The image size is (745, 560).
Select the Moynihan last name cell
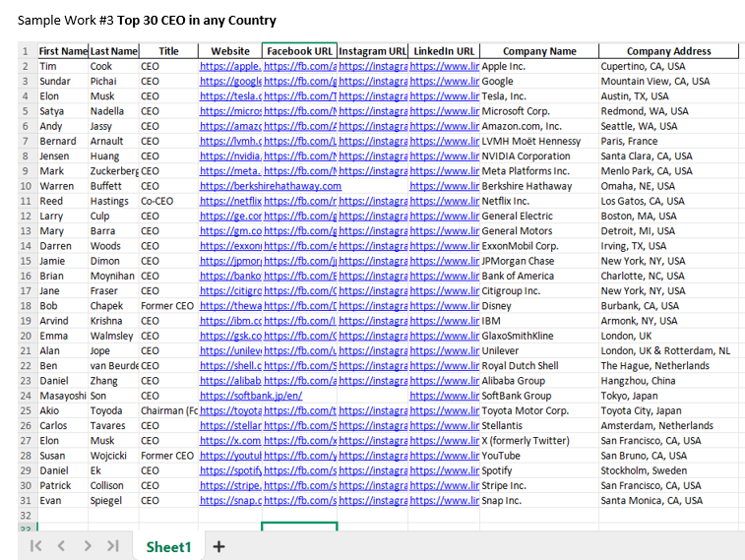coord(113,276)
